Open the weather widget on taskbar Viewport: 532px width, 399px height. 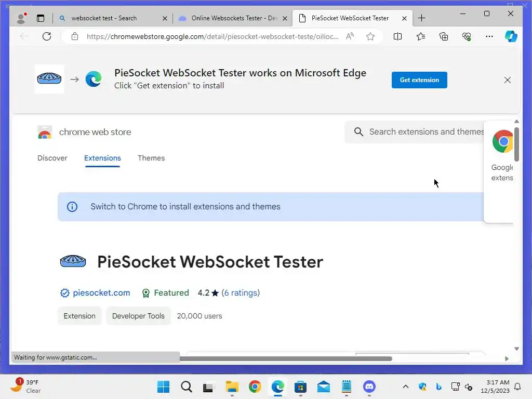click(x=26, y=387)
